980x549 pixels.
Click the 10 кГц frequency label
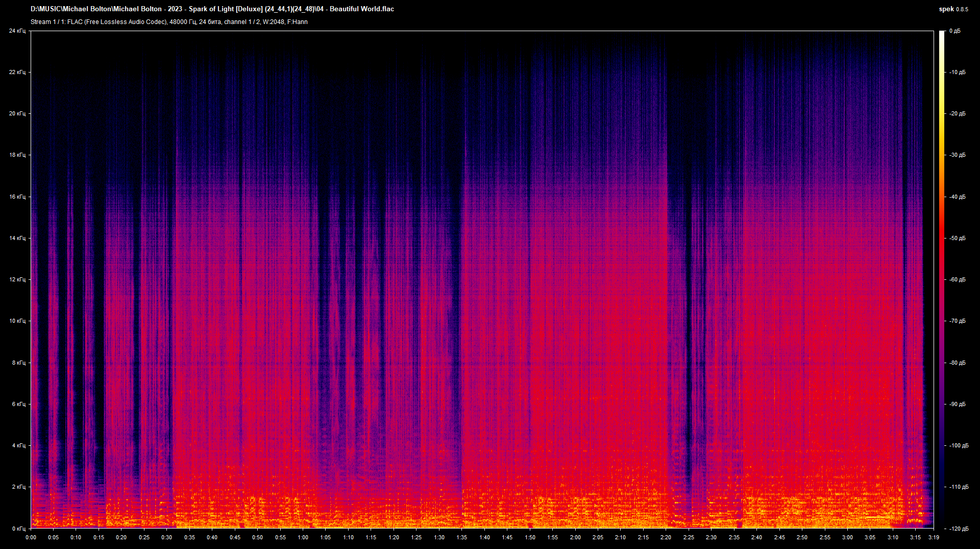[17, 321]
